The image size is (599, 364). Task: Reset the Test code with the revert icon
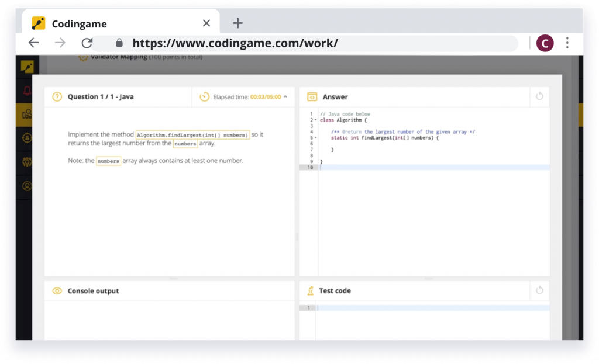(x=539, y=290)
